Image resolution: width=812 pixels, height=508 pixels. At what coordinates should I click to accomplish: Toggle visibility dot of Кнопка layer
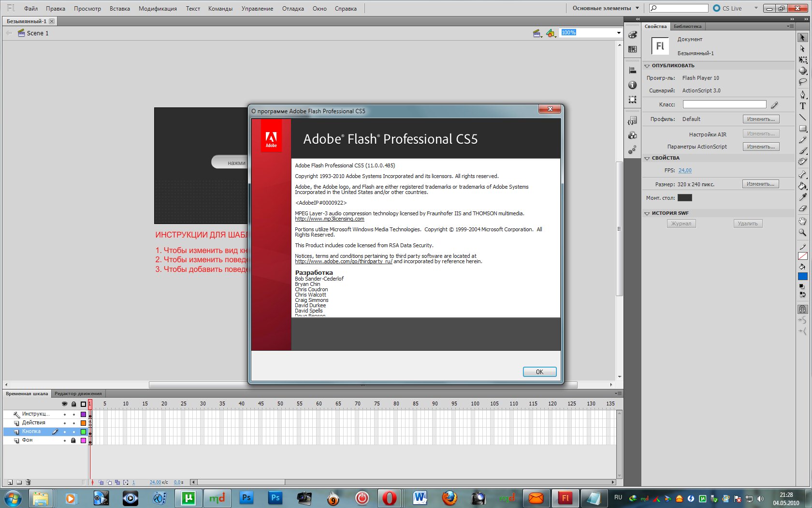pyautogui.click(x=64, y=432)
